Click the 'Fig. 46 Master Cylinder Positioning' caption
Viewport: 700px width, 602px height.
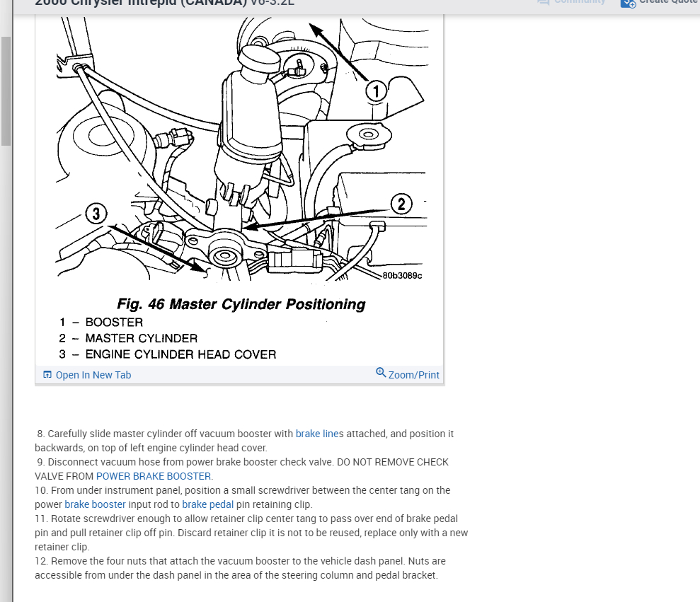click(x=241, y=304)
